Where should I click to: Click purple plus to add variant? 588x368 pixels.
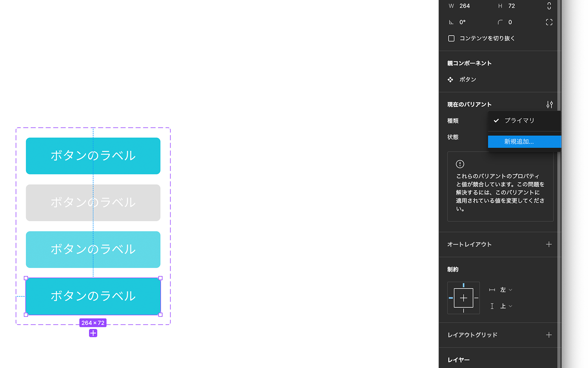coord(93,333)
